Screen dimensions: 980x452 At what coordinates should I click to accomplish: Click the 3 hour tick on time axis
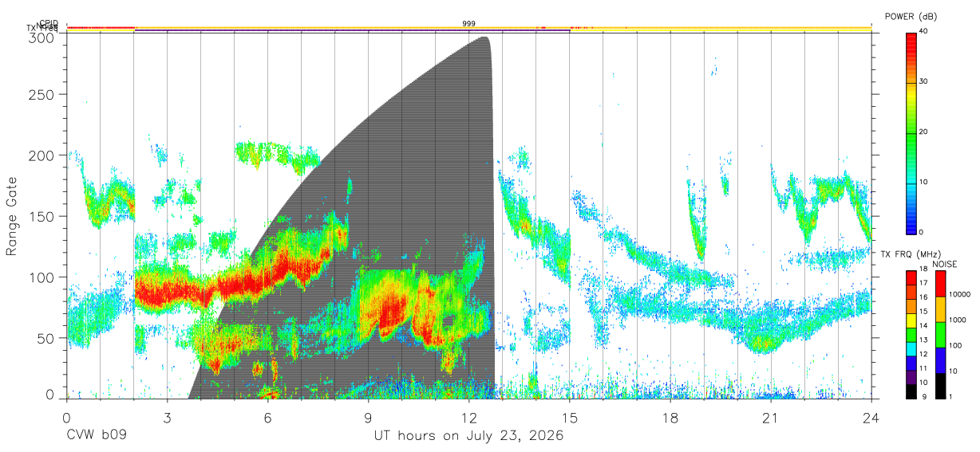tap(167, 418)
